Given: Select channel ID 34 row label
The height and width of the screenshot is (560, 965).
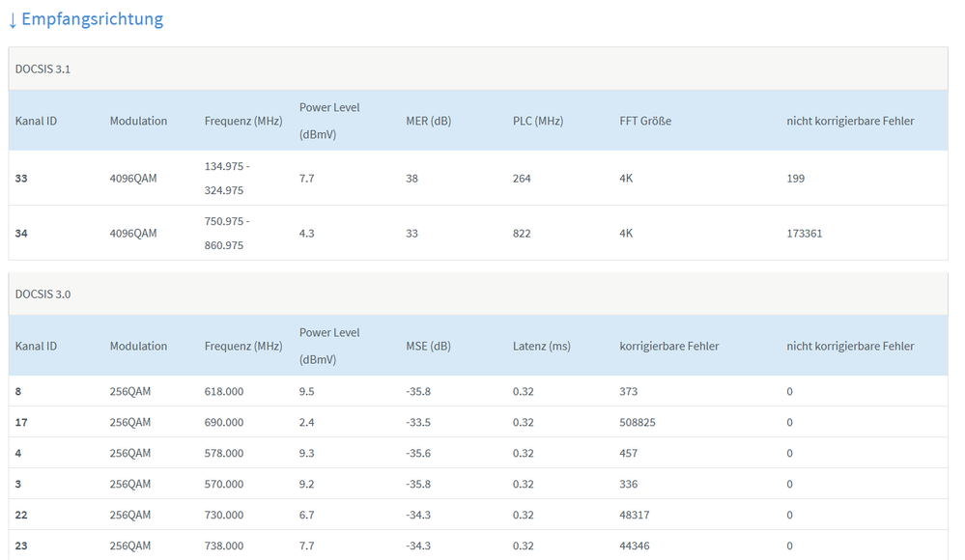Looking at the screenshot, I should (x=21, y=234).
